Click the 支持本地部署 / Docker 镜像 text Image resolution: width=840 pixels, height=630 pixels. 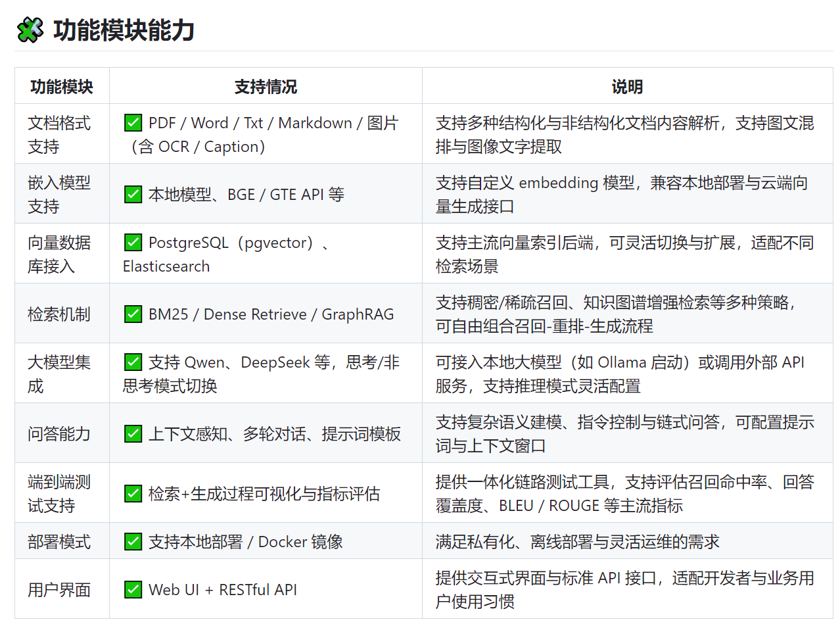click(x=246, y=542)
